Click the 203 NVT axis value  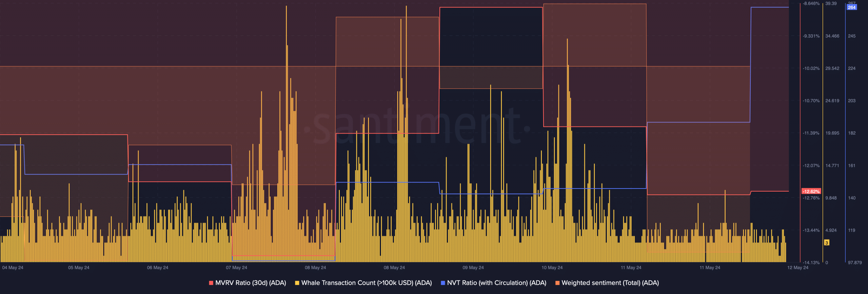[852, 101]
